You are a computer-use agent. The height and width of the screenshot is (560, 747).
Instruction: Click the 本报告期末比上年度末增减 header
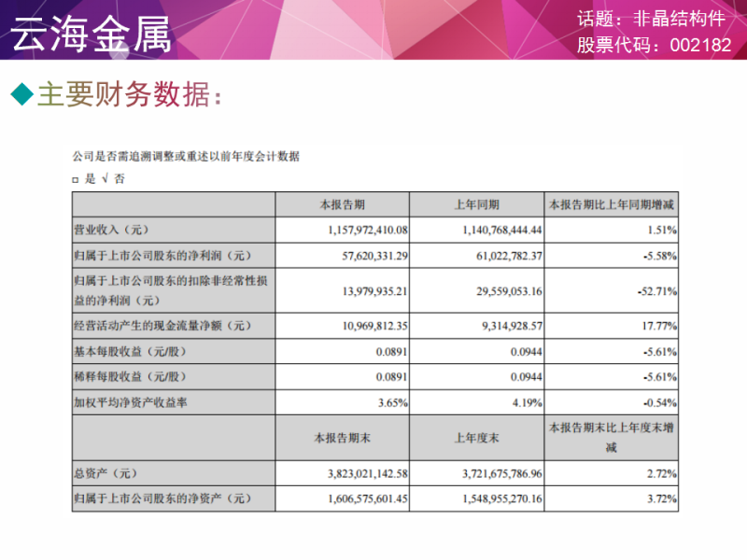pos(612,437)
